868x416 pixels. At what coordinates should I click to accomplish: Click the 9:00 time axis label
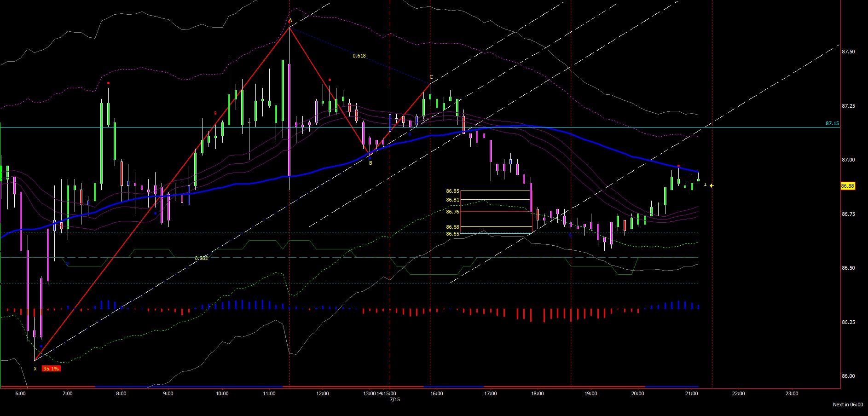(x=168, y=393)
